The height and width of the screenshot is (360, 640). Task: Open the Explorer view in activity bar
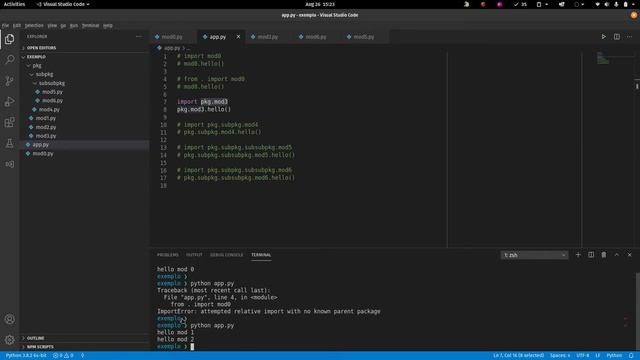pos(9,39)
